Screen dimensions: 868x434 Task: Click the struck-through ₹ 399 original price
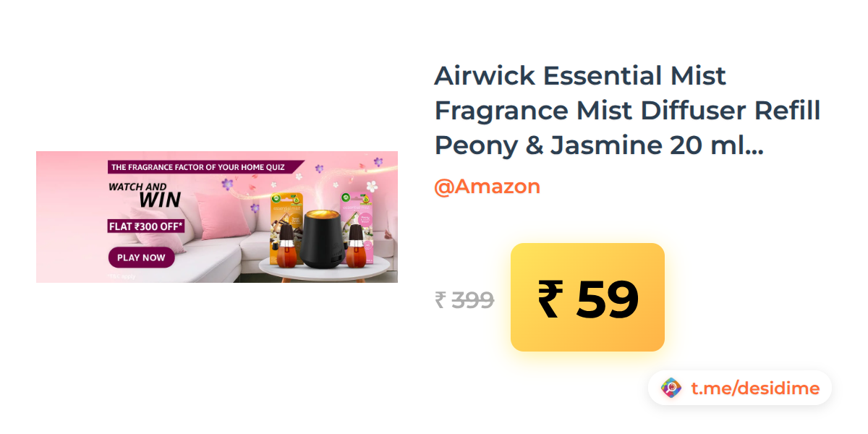coord(464,299)
